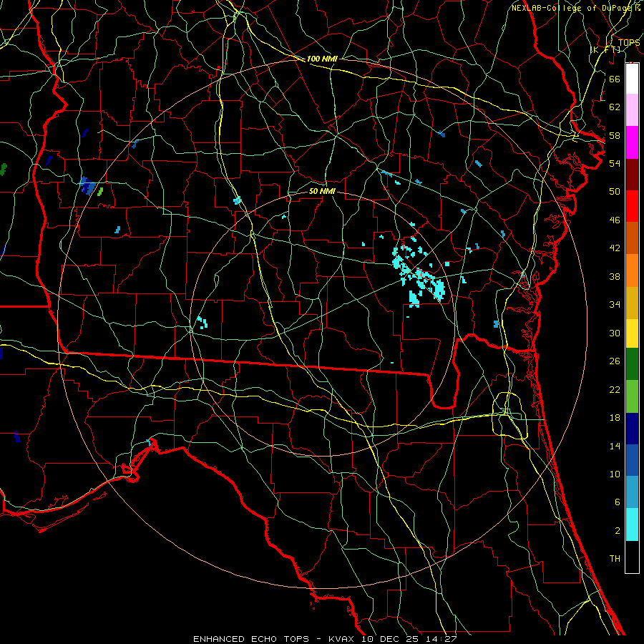Screen dimensions: 644x644
Task: Click the K FT units label
Action: coord(605,50)
